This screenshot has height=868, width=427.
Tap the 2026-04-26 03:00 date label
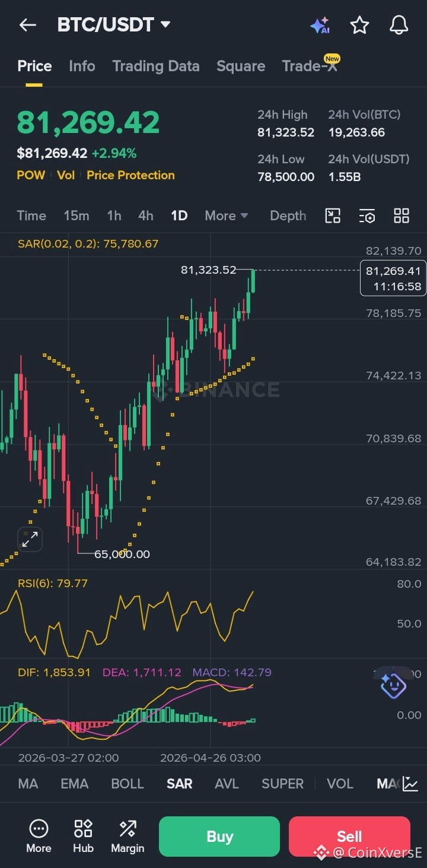pyautogui.click(x=211, y=758)
